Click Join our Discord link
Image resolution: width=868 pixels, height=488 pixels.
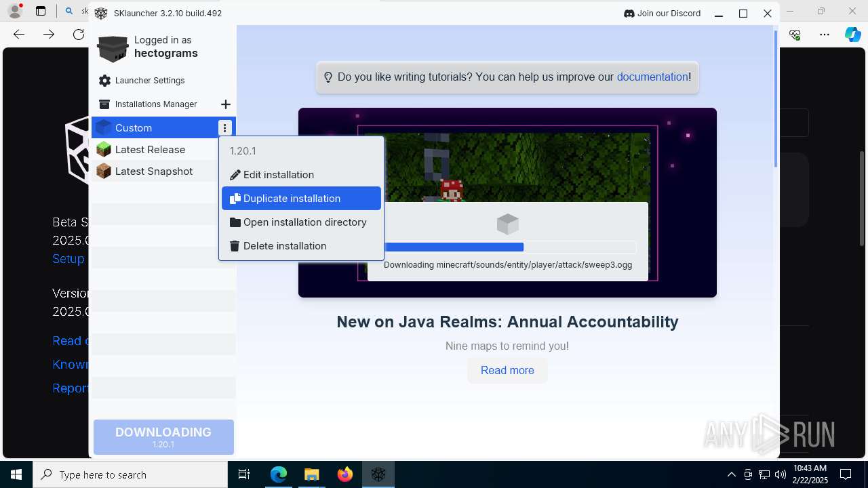click(662, 14)
